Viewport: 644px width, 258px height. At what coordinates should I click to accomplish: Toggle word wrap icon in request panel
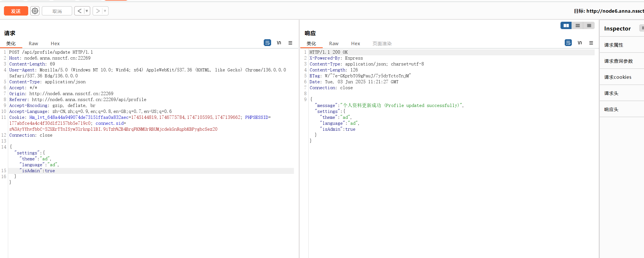[267, 43]
